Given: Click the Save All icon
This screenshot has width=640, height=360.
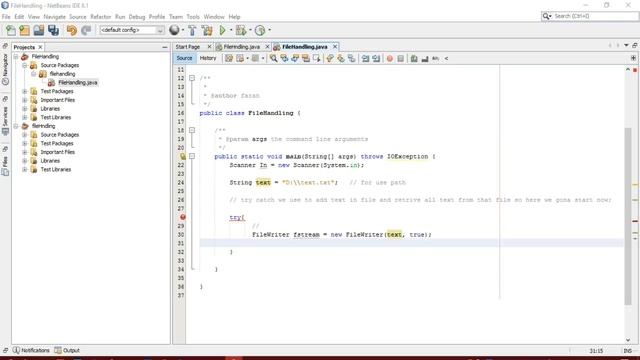Looking at the screenshot, I should [x=53, y=30].
